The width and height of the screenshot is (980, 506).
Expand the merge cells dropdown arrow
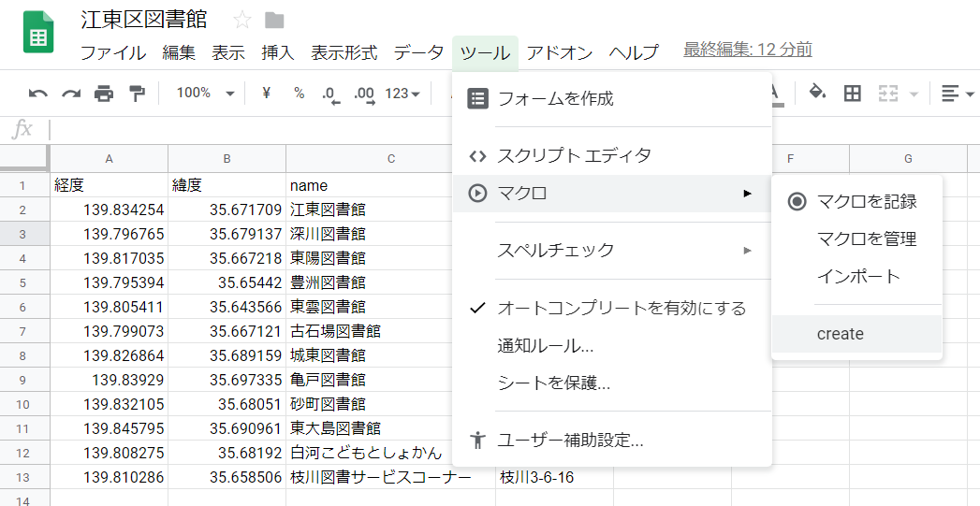[x=914, y=94]
